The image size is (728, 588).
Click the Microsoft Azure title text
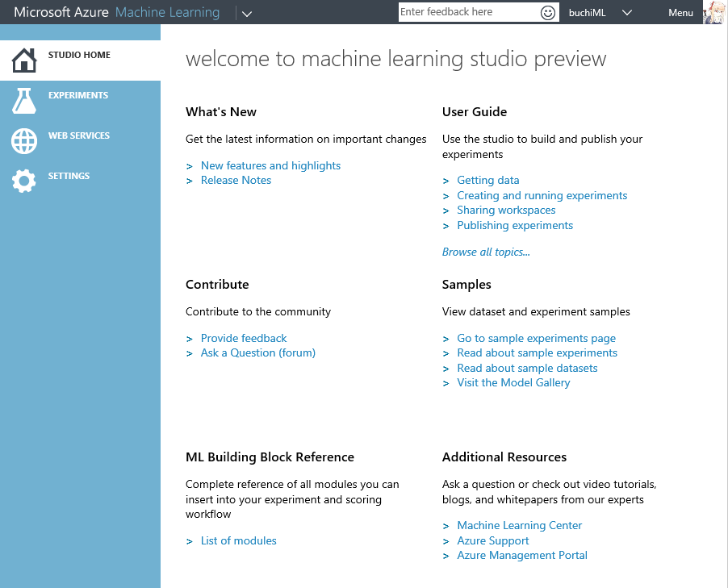[61, 12]
